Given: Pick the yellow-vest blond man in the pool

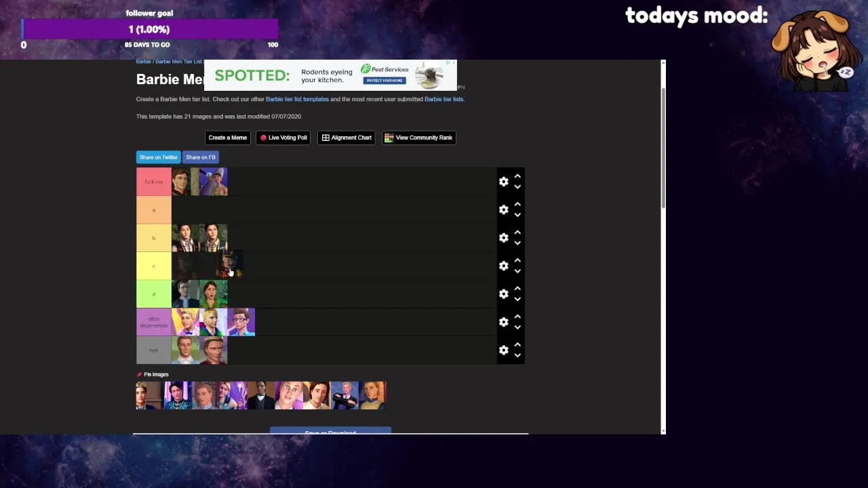Looking at the screenshot, I should tap(372, 396).
